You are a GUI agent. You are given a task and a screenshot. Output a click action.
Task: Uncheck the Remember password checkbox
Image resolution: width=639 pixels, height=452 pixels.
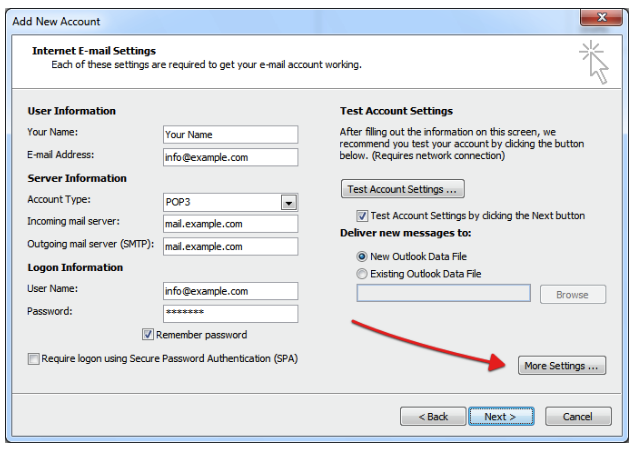click(x=148, y=335)
